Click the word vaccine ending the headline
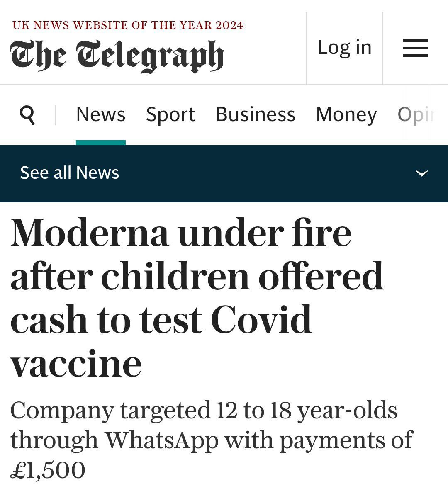The image size is (448, 491). [x=76, y=364]
